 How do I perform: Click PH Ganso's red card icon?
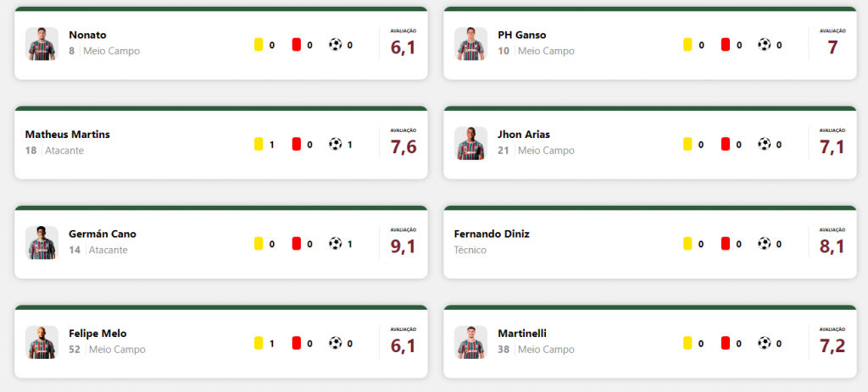pyautogui.click(x=726, y=45)
